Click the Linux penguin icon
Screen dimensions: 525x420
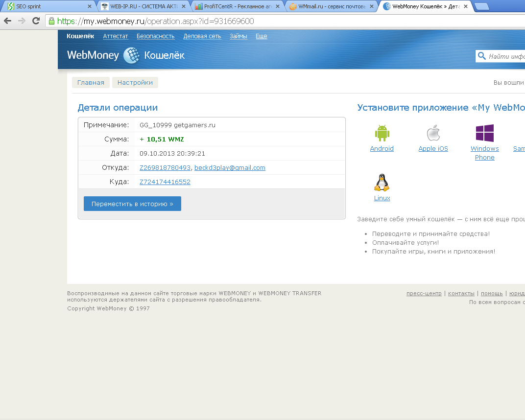click(382, 183)
